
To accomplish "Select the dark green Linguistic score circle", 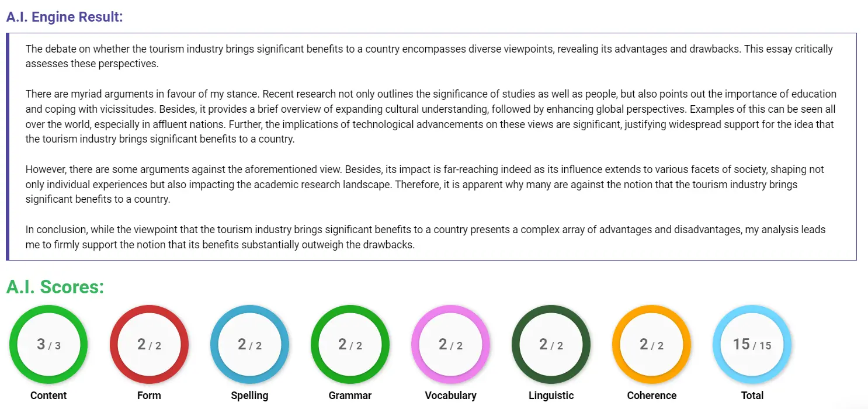I will tap(551, 344).
